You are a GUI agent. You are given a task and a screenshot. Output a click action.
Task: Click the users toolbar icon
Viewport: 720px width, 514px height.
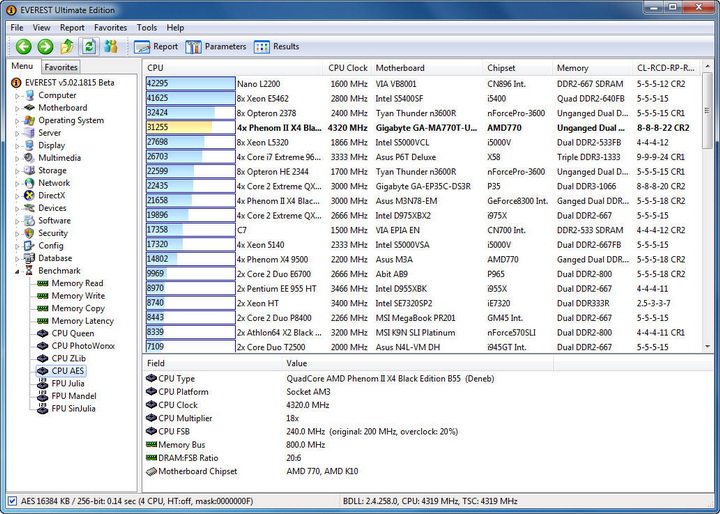[x=111, y=46]
